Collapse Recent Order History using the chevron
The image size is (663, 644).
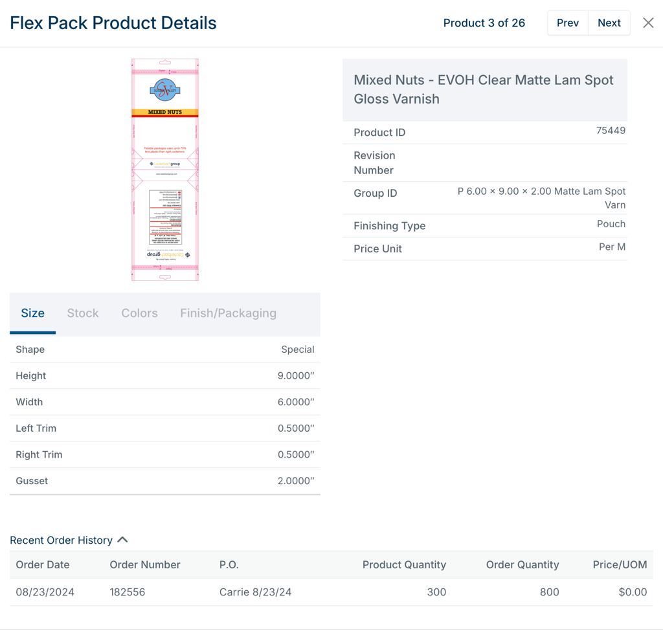coord(123,540)
